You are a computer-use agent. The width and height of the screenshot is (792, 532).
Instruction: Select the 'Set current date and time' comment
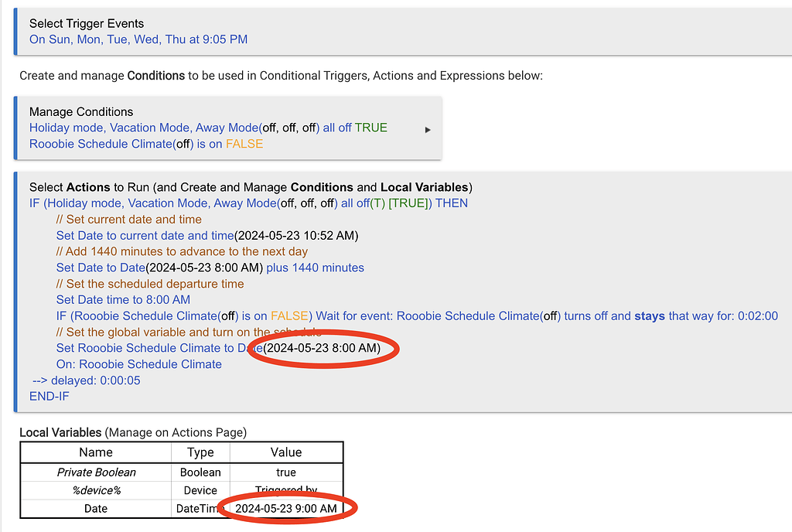[x=129, y=220]
